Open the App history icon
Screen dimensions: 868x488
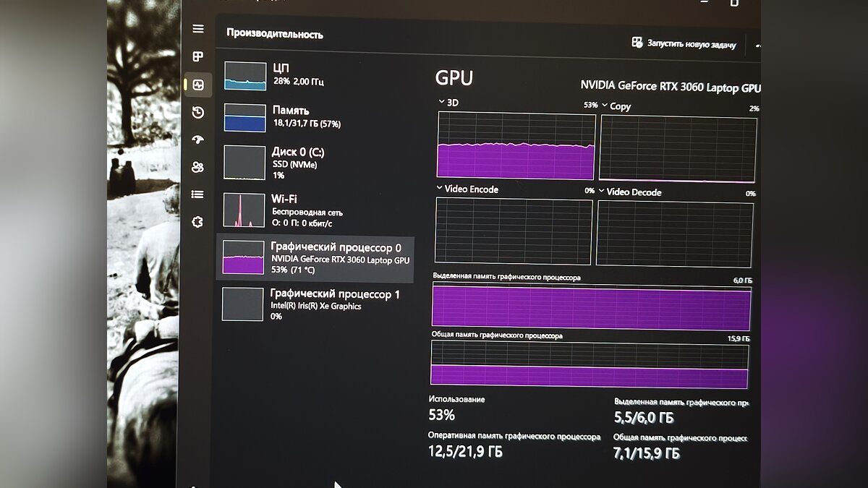click(197, 112)
